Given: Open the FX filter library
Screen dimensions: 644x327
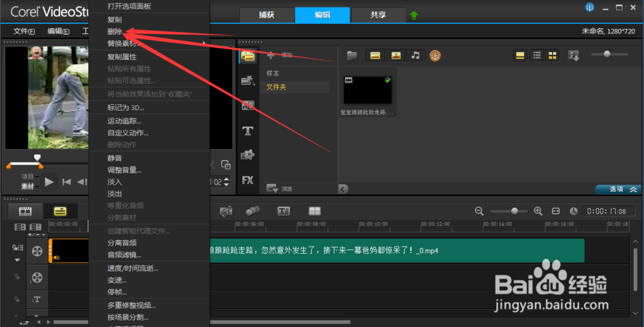Looking at the screenshot, I should [x=248, y=180].
